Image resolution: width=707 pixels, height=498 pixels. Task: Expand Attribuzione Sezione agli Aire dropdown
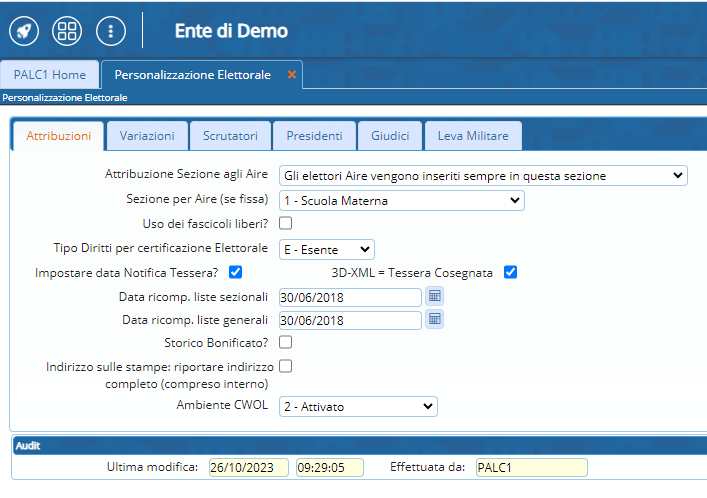482,176
